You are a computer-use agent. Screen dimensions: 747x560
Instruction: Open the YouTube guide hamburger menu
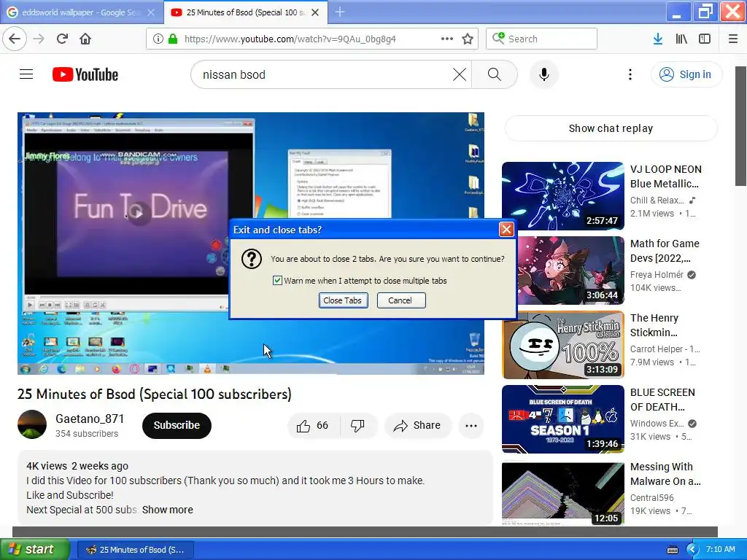(26, 74)
